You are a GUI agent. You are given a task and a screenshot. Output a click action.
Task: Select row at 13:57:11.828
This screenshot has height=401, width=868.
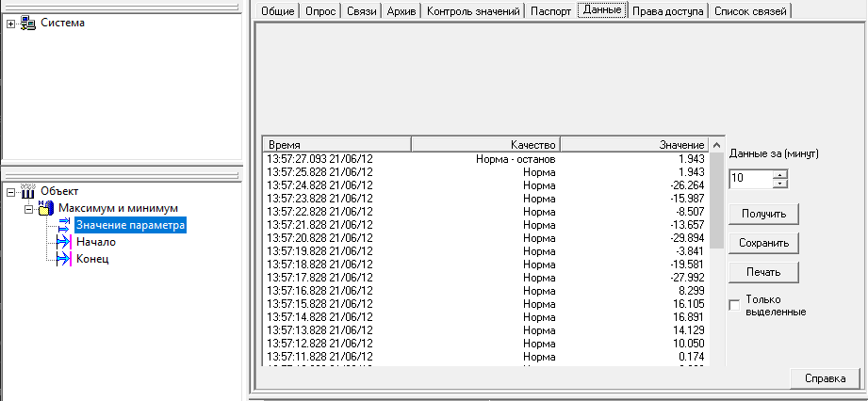tap(486, 357)
